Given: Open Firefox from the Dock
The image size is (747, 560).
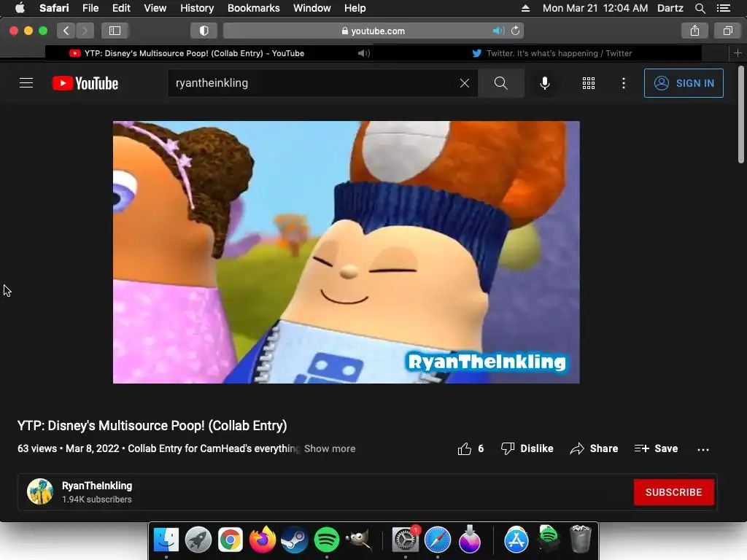Looking at the screenshot, I should click(263, 540).
